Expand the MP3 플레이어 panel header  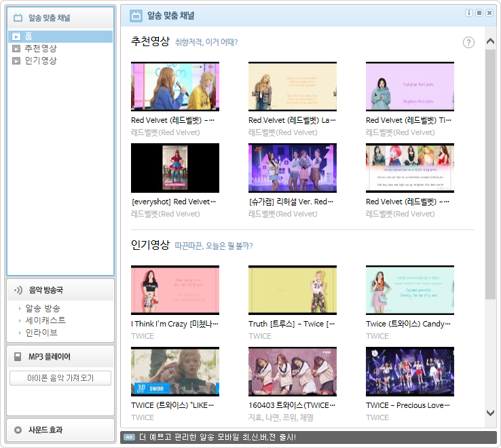pyautogui.click(x=60, y=356)
